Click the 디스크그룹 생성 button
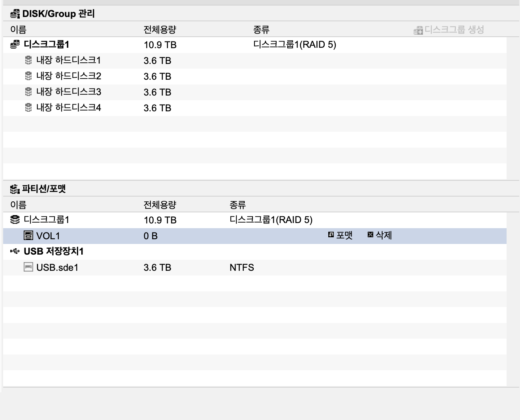 tap(449, 30)
